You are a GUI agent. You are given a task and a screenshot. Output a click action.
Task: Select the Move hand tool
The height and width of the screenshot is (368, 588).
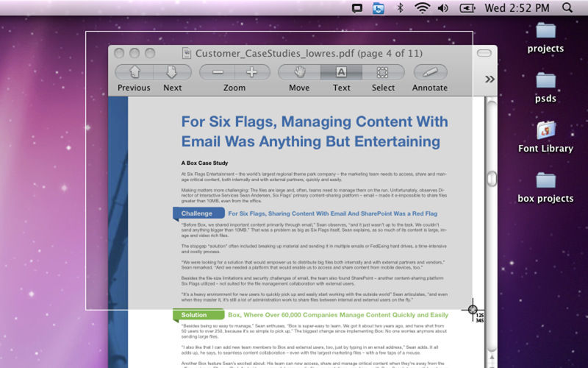[299, 72]
